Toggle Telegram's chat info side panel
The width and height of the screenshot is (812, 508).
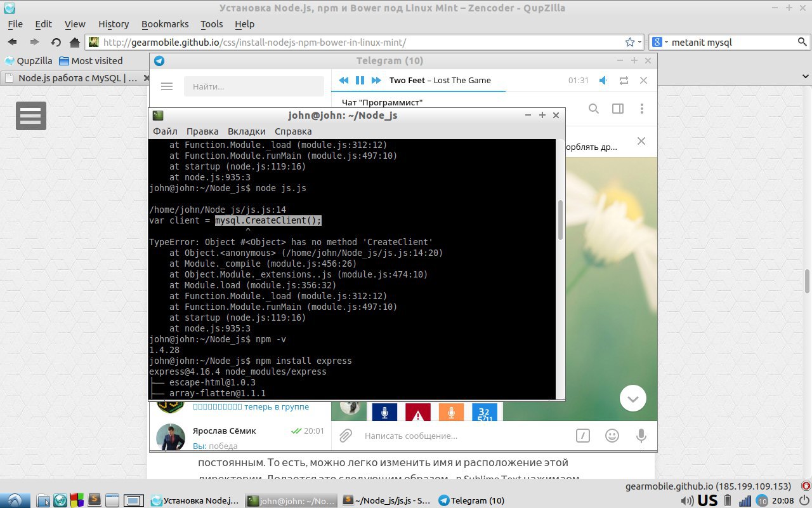pos(618,109)
